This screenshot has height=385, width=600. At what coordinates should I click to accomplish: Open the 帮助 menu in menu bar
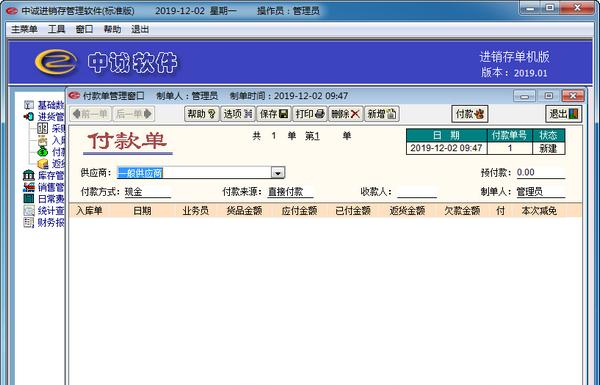click(112, 29)
